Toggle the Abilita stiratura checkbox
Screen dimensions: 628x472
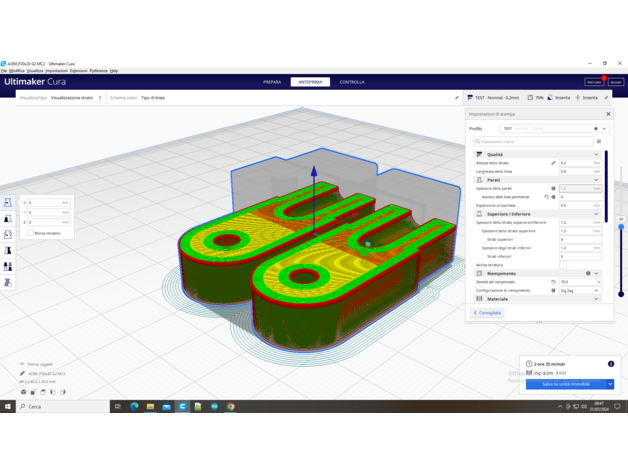[x=563, y=265]
